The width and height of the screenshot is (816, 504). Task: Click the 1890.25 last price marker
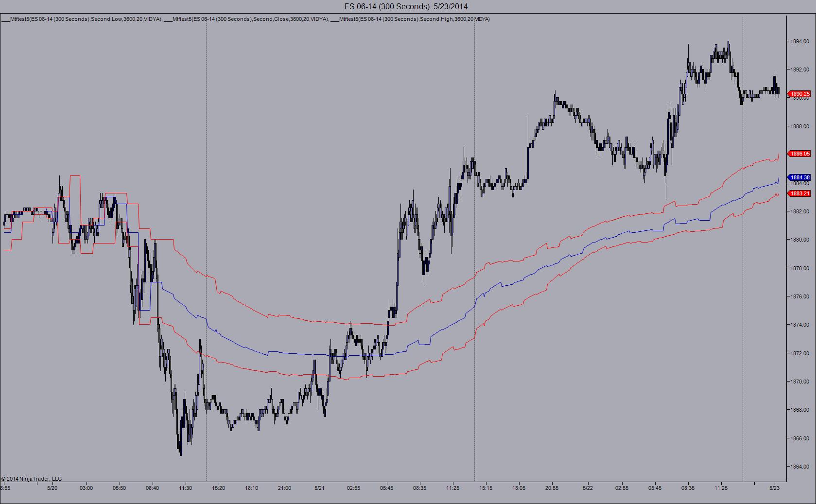799,94
